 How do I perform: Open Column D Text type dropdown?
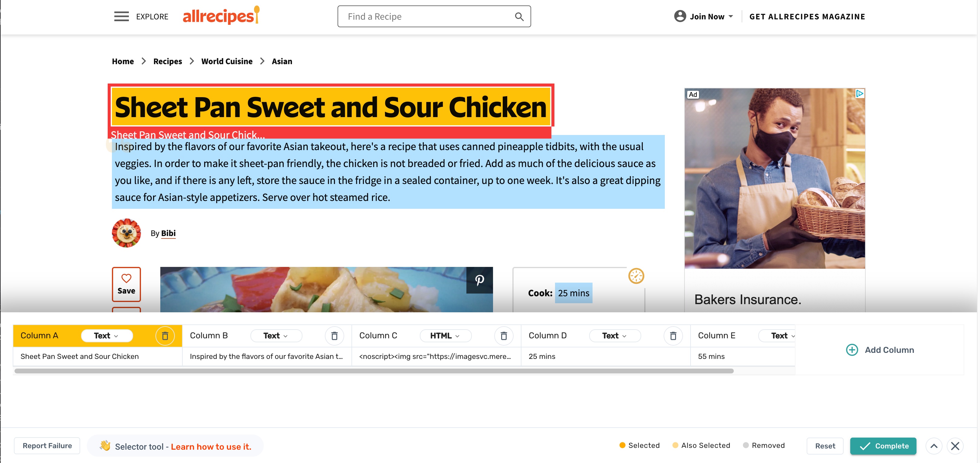point(614,336)
